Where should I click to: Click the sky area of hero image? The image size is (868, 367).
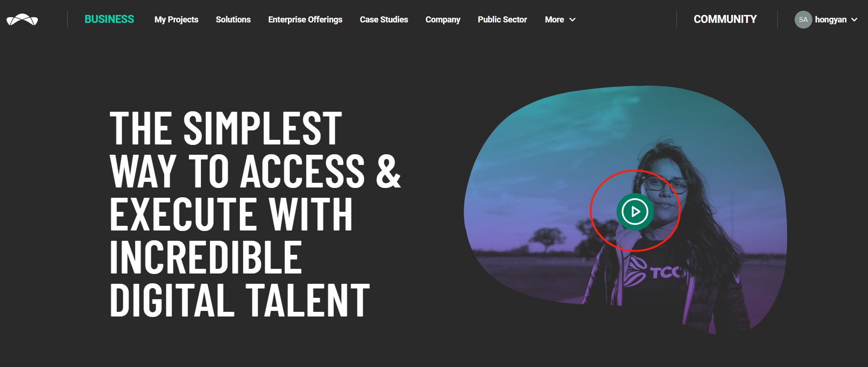click(x=584, y=126)
